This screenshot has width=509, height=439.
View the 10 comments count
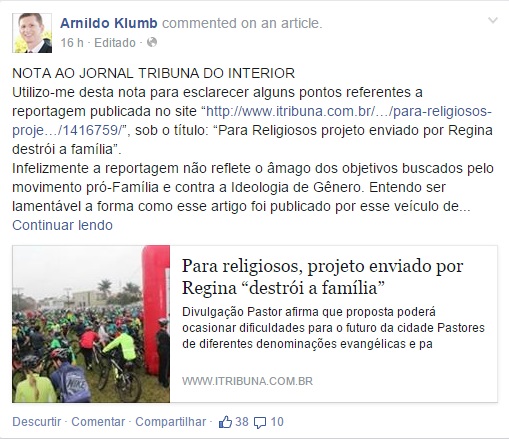(x=277, y=422)
